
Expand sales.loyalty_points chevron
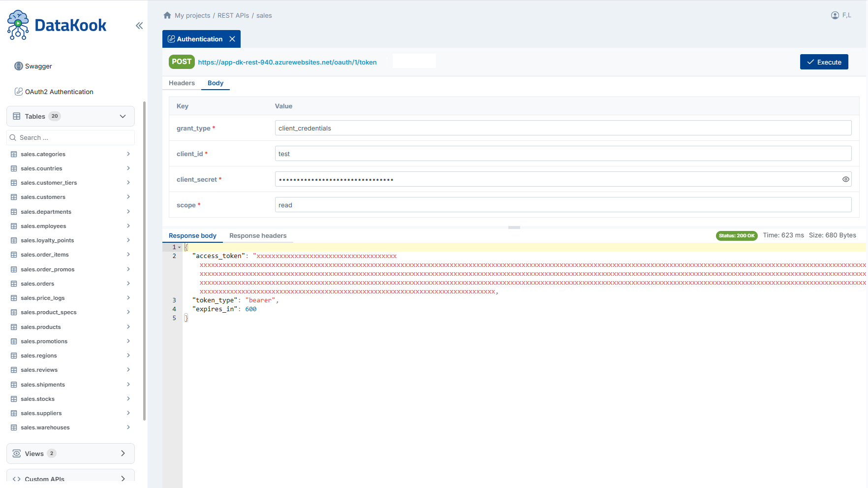click(x=128, y=240)
